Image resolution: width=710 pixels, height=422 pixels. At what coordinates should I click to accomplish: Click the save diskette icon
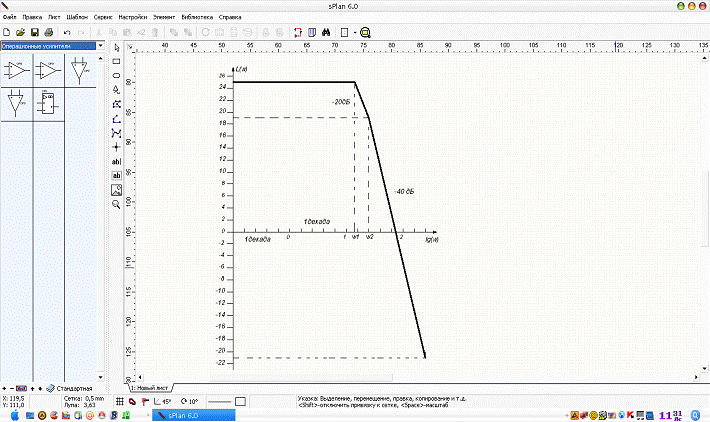34,32
